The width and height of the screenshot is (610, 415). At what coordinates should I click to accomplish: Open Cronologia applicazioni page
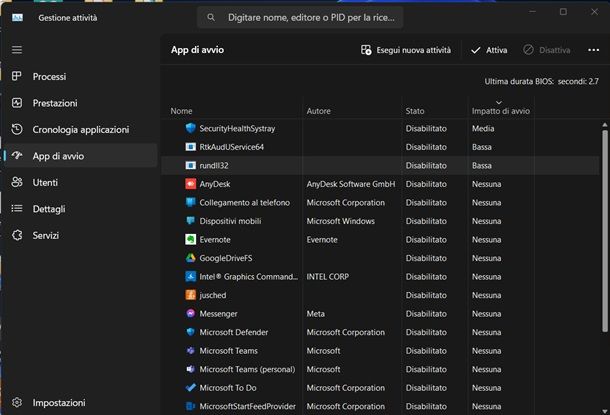coord(81,130)
